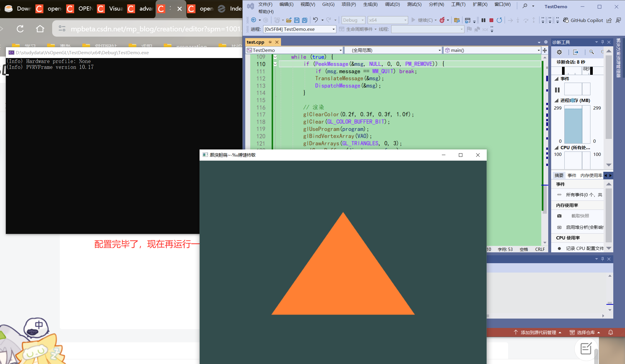Click the Hot Reload flame icon
Viewport: 625px width, 364px height.
click(x=442, y=20)
